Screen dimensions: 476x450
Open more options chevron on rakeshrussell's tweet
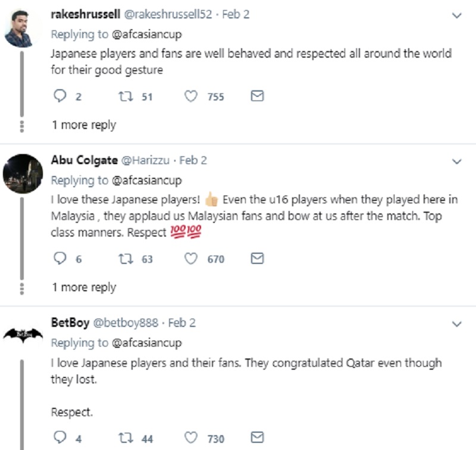point(456,15)
